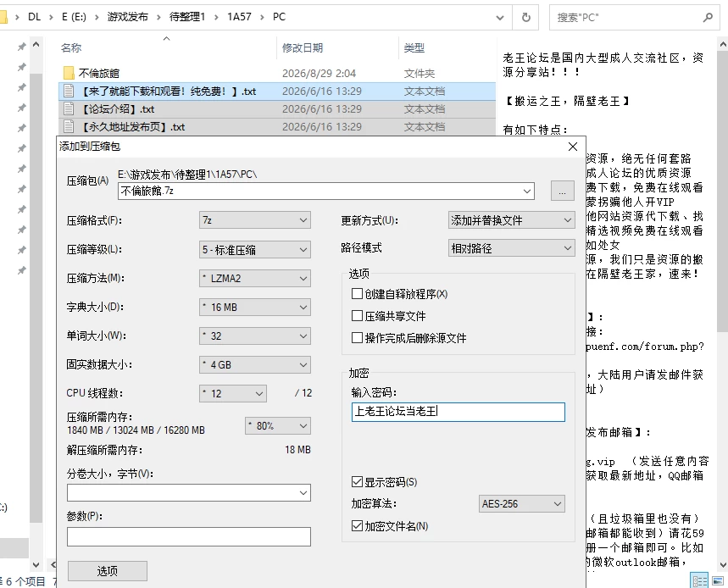728x588 pixels.
Task: Click the text file icon of 【永久地址发布页】.txt
Action: [69, 127]
